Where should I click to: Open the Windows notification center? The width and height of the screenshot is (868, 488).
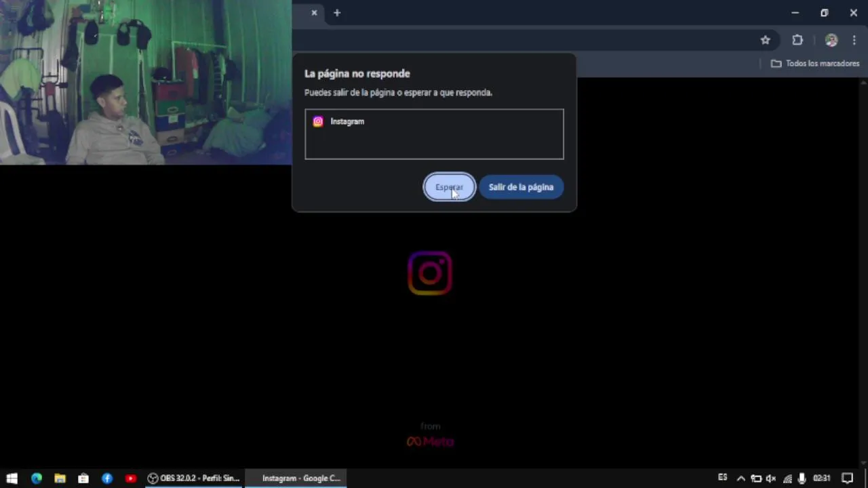pyautogui.click(x=847, y=478)
